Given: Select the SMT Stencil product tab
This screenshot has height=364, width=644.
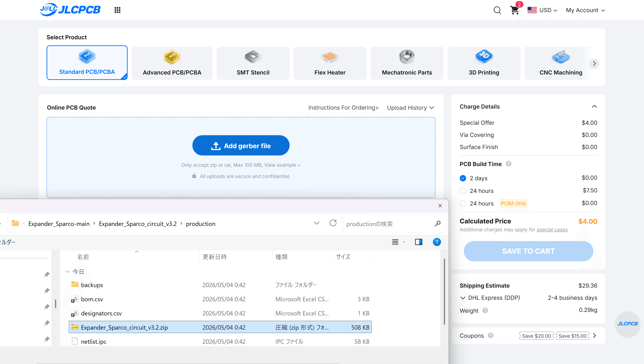Looking at the screenshot, I should click(253, 63).
